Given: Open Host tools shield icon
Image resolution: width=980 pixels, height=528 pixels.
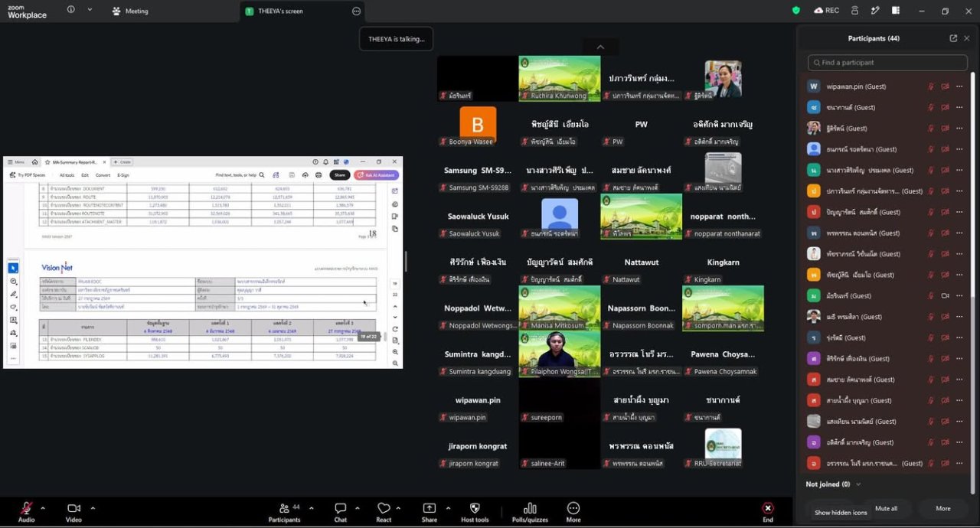Looking at the screenshot, I should [475, 508].
